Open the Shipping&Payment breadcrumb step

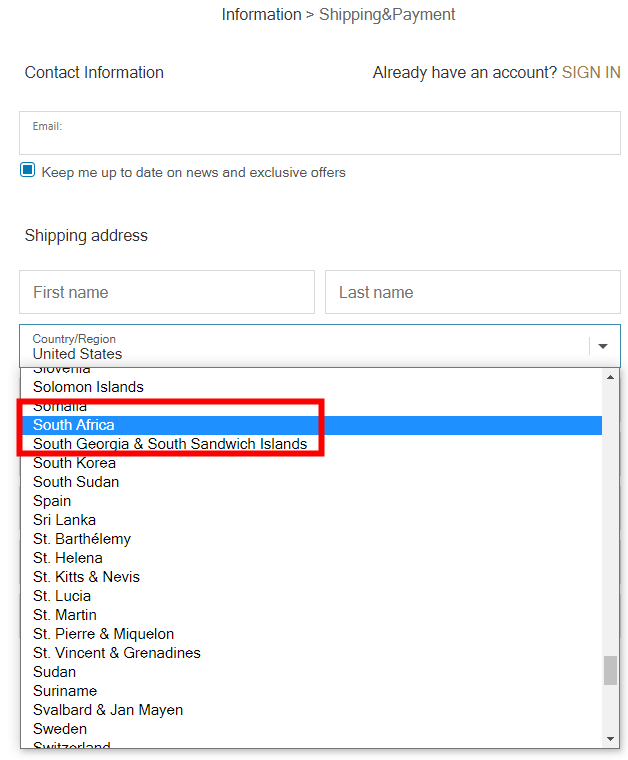click(x=387, y=15)
